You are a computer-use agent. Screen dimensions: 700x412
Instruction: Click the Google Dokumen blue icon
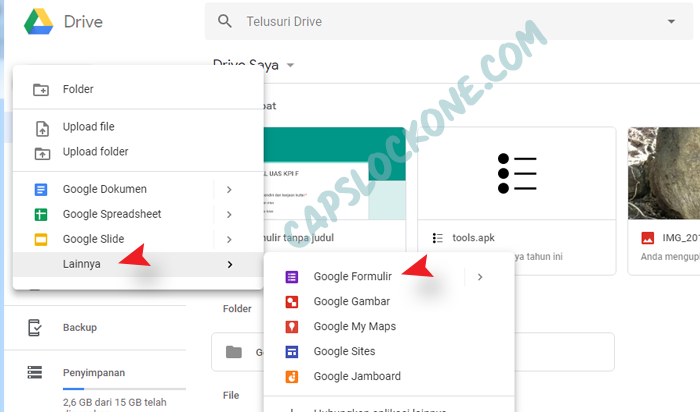[41, 190]
